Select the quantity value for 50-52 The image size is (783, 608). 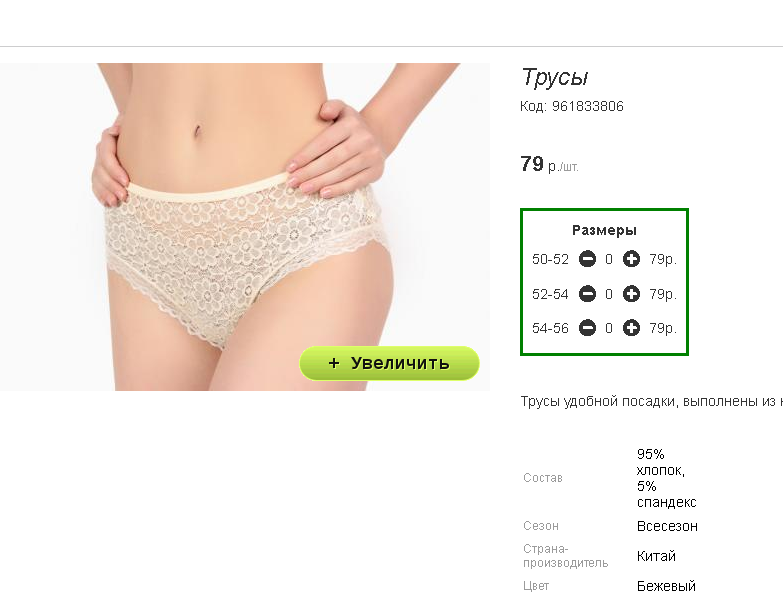[x=609, y=260]
